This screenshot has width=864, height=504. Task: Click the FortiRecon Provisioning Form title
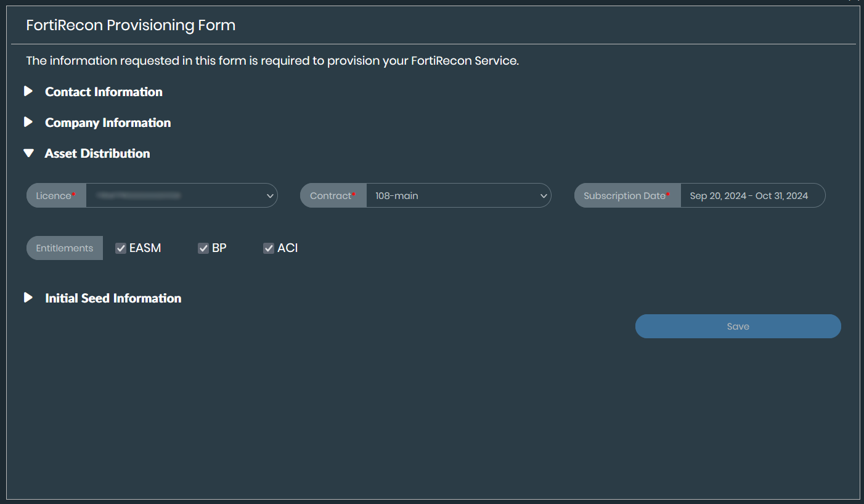130,25
